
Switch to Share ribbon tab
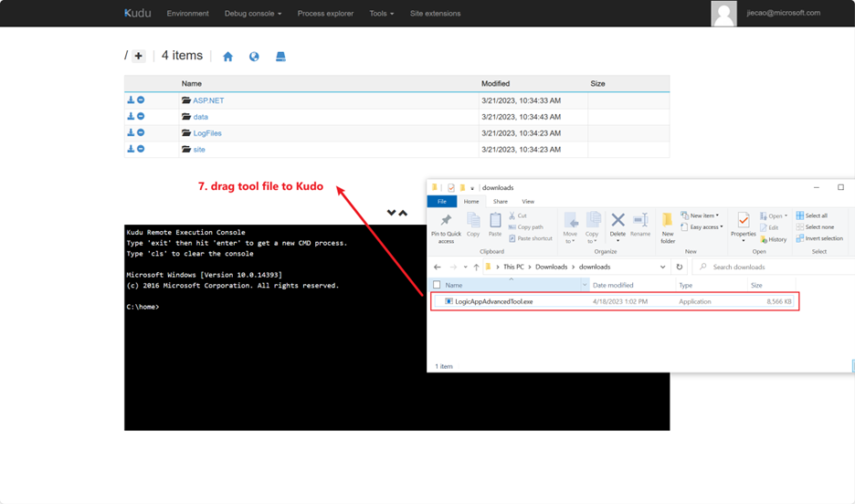pos(500,202)
